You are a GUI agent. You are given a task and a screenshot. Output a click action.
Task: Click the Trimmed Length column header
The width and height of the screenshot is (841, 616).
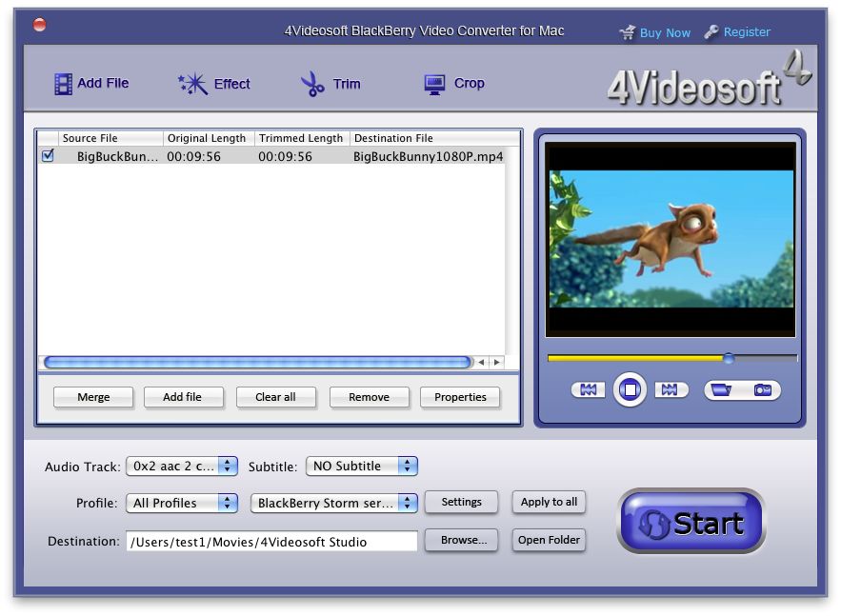(x=302, y=138)
